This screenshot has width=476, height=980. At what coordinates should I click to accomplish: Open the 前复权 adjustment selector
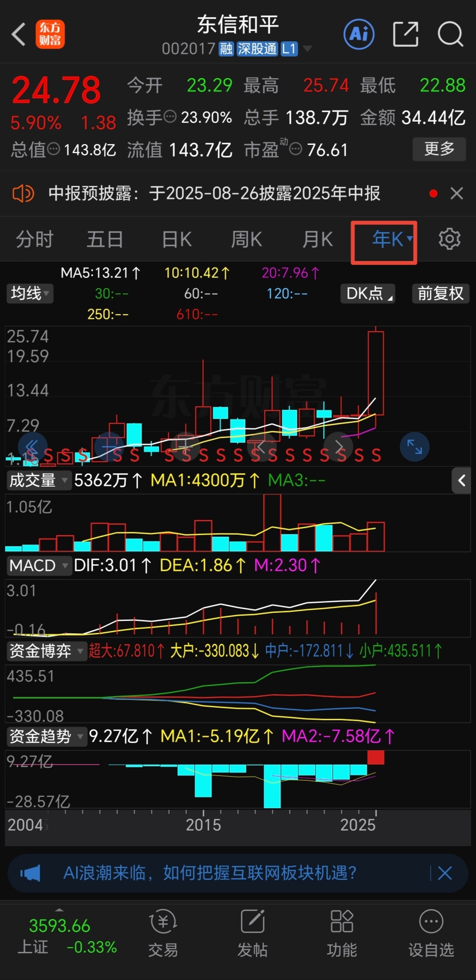441,293
